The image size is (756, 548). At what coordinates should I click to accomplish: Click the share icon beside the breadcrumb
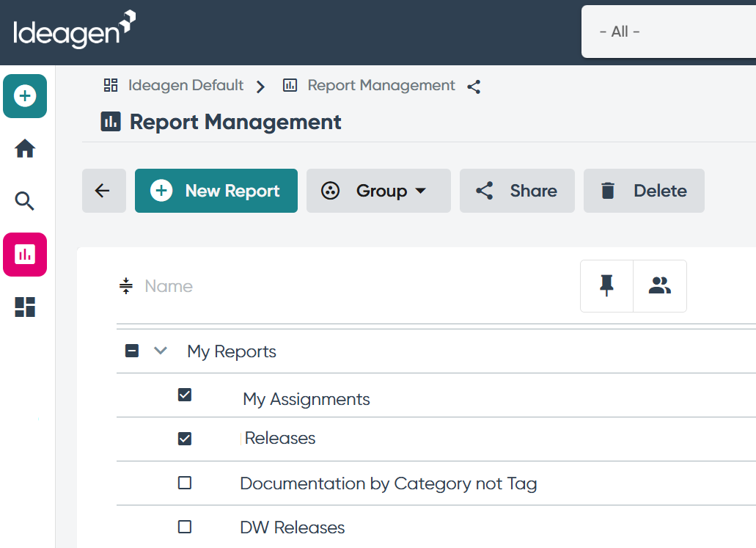(474, 87)
